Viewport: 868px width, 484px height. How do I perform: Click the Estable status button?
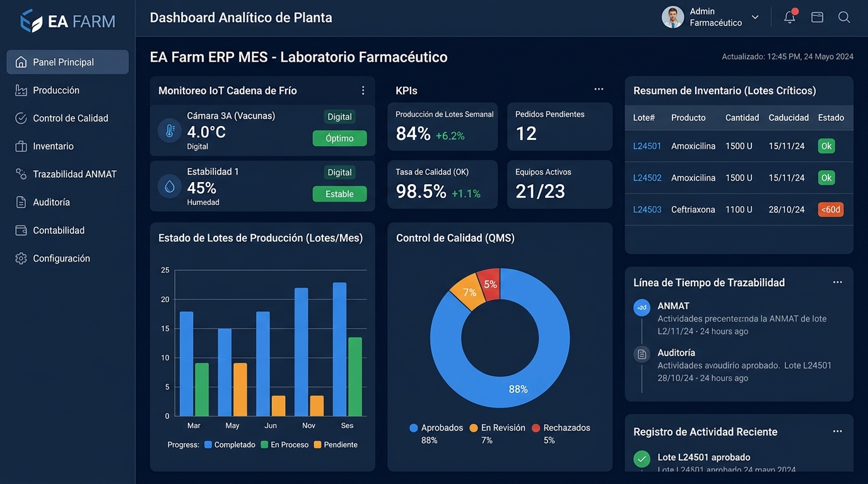pyautogui.click(x=339, y=194)
